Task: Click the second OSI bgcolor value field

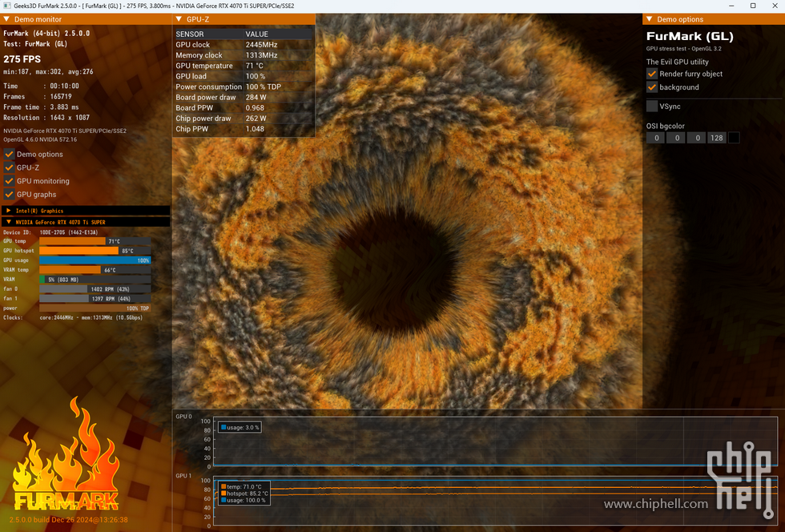Action: pyautogui.click(x=677, y=138)
